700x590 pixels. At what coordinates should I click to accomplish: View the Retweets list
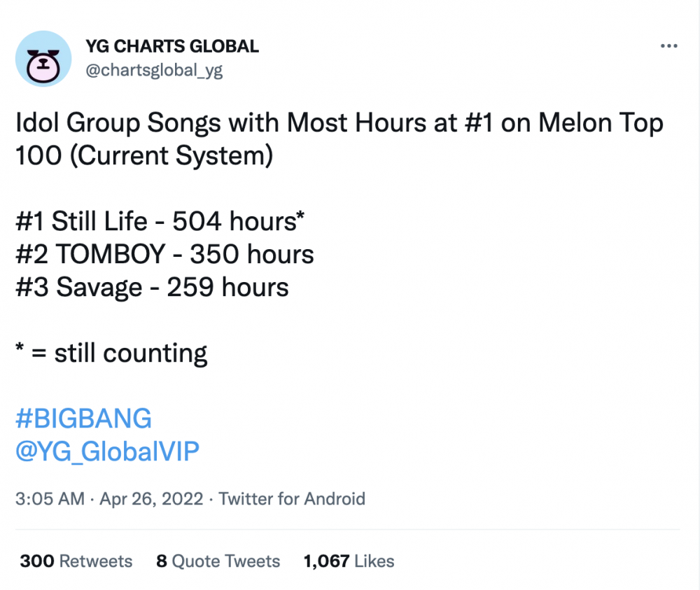(x=76, y=561)
